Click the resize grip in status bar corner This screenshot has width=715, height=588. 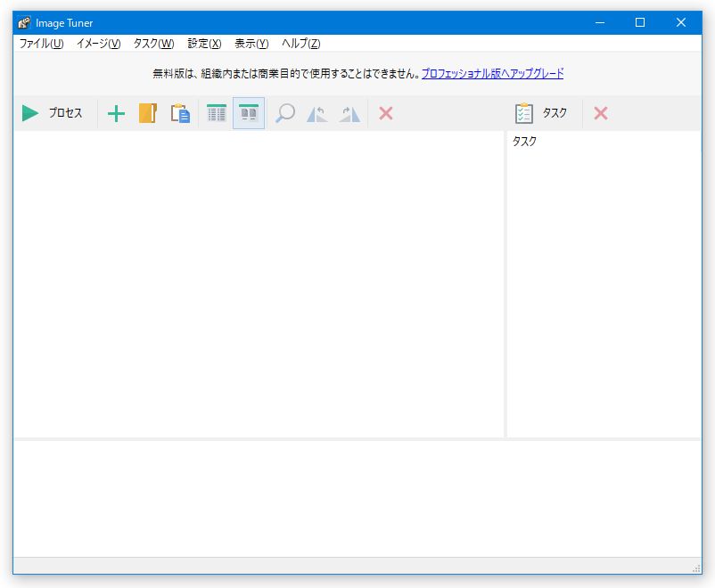click(x=696, y=568)
